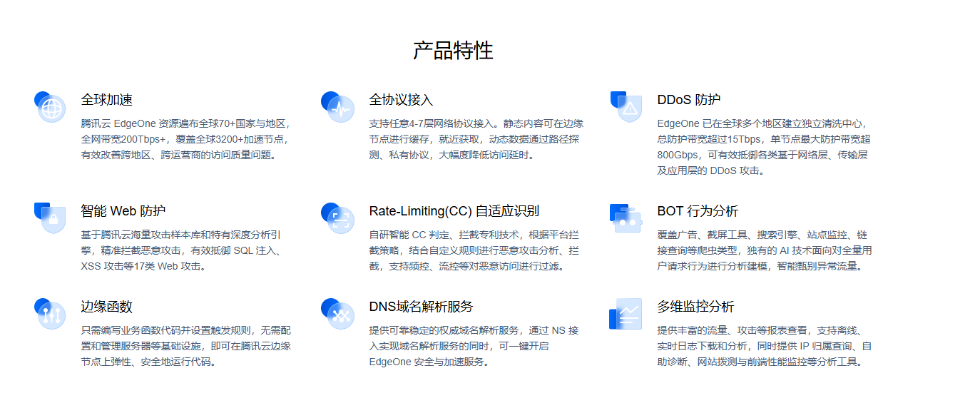Click the description starting 腾讯云 EdgeOne 资源遍布

[186, 139]
